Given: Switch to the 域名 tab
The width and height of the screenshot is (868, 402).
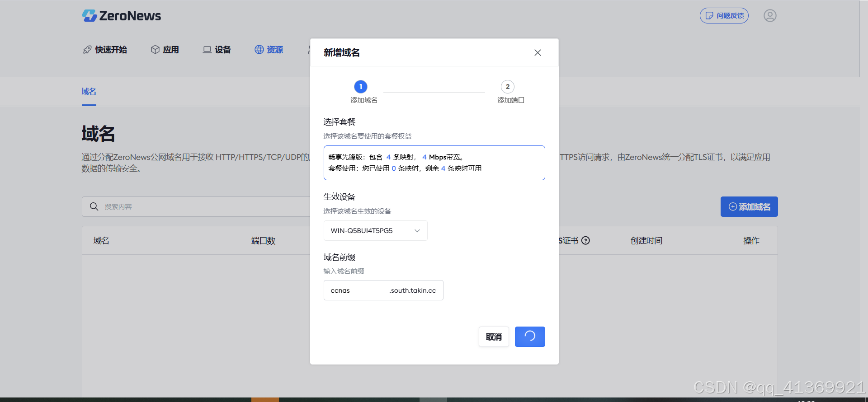Looking at the screenshot, I should click(x=89, y=92).
